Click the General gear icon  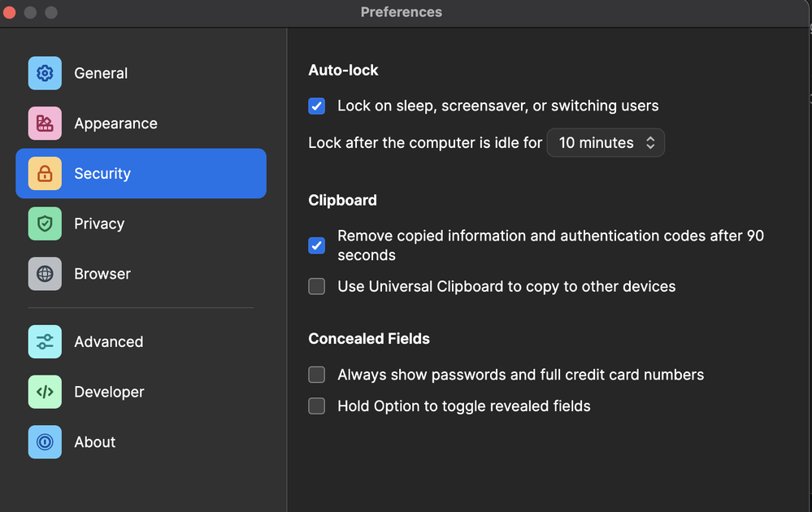[x=45, y=73]
